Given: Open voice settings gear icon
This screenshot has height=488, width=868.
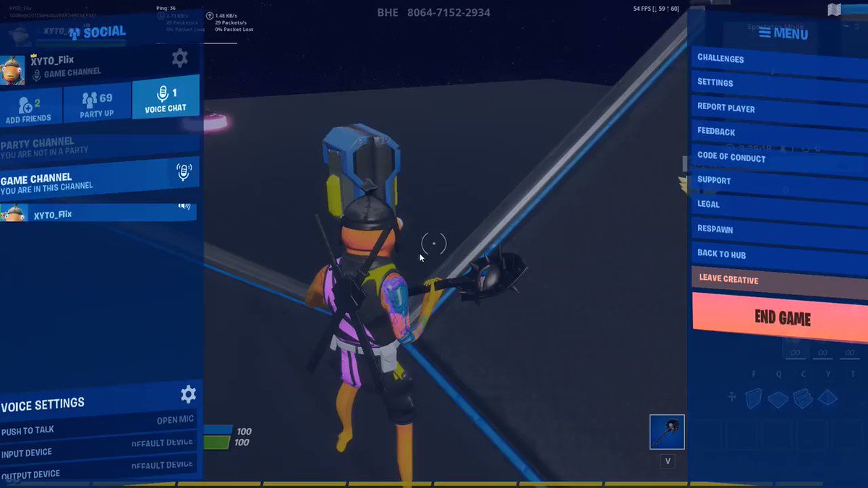Looking at the screenshot, I should click(188, 394).
